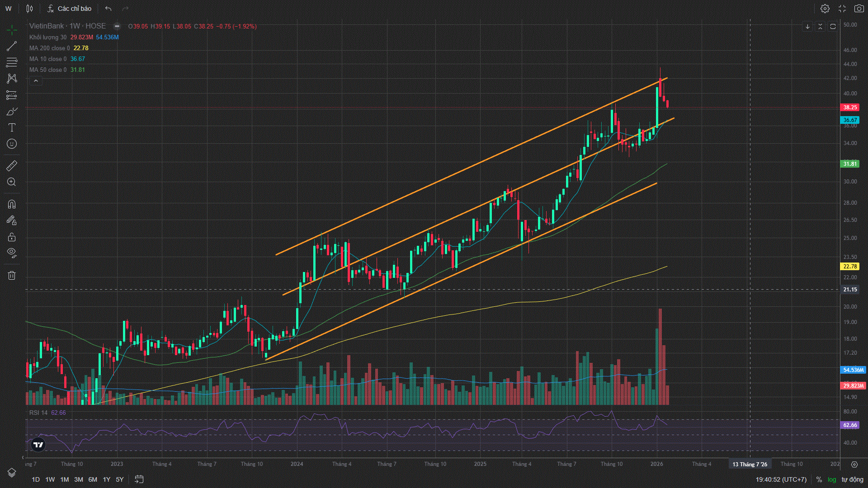This screenshot has width=868, height=488.
Task: Select the trend line drawing tool
Action: click(x=12, y=46)
